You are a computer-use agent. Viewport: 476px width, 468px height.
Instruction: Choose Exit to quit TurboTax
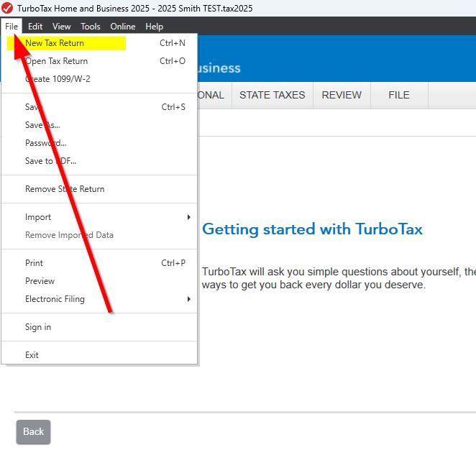click(32, 355)
